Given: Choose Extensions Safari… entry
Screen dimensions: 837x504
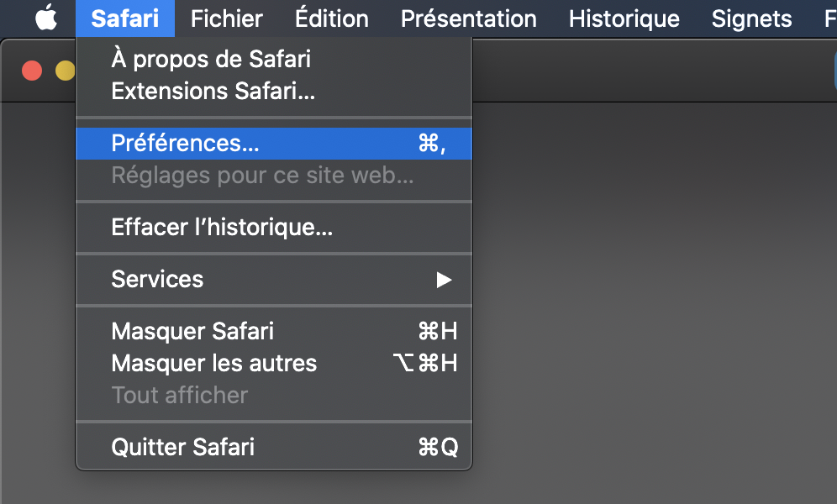Looking at the screenshot, I should (x=213, y=91).
